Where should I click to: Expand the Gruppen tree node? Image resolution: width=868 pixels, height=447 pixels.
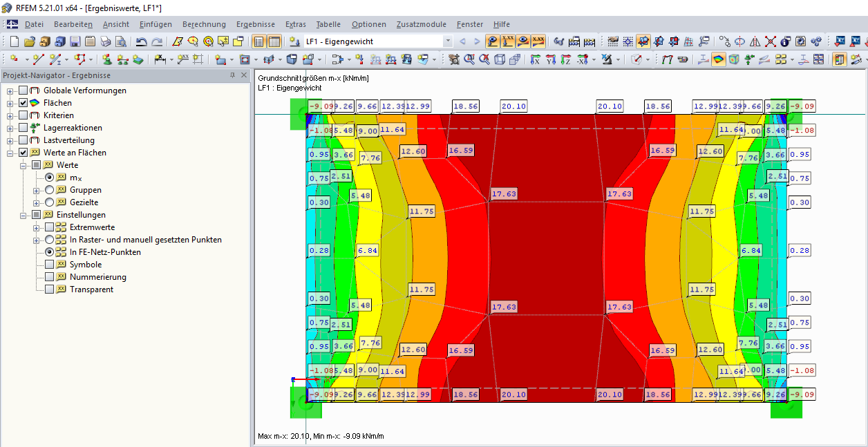[x=37, y=190]
